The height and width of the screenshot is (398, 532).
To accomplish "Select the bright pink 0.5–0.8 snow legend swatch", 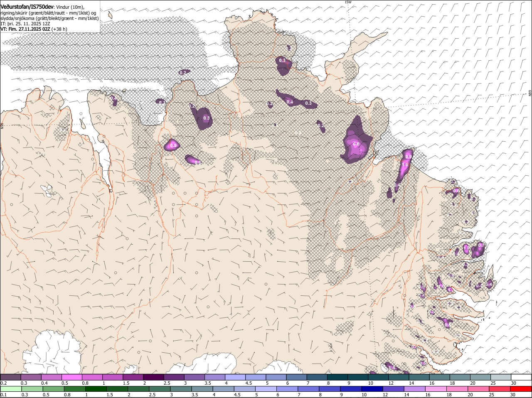I will click(71, 377).
